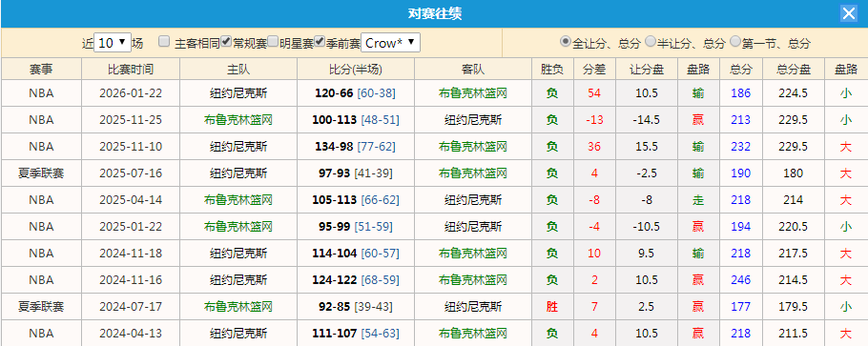Click the handicap value 2.5
Screen dimensions: 868x346
[647, 306]
